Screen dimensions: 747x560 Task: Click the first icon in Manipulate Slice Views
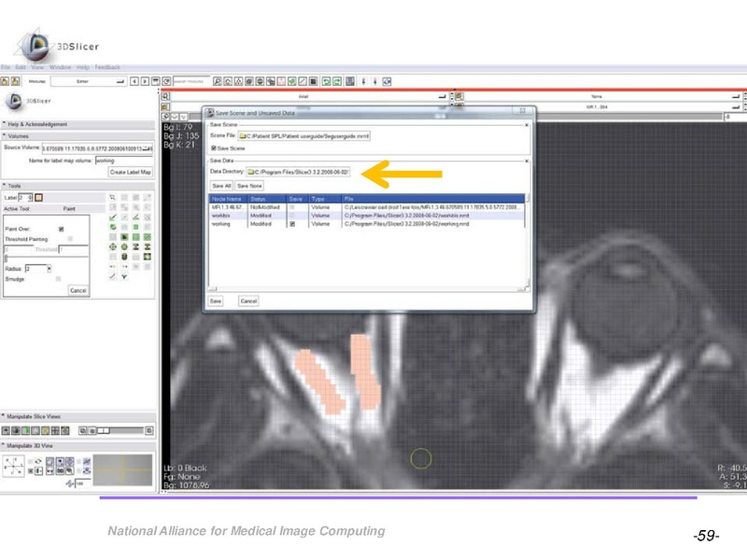coord(6,430)
